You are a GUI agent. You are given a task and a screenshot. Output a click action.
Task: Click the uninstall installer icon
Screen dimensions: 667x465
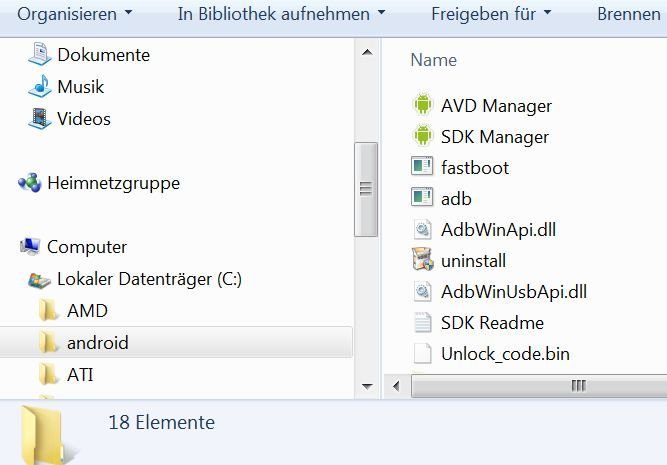[422, 260]
